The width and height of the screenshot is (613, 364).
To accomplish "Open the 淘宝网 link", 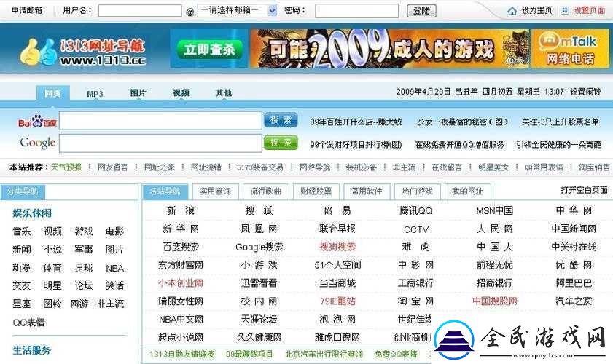I will (x=415, y=301).
